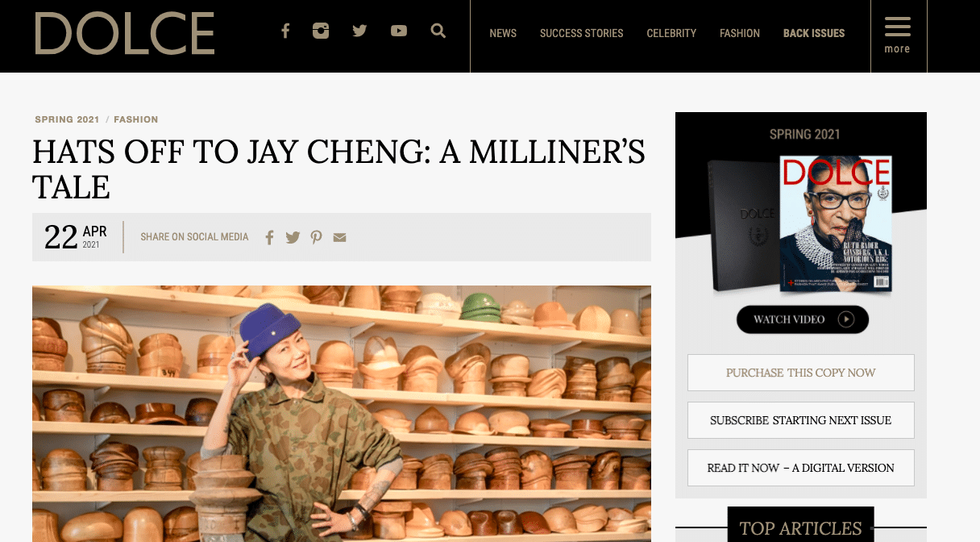The width and height of the screenshot is (980, 542).
Task: Share article on Facebook icon below title
Action: click(269, 237)
